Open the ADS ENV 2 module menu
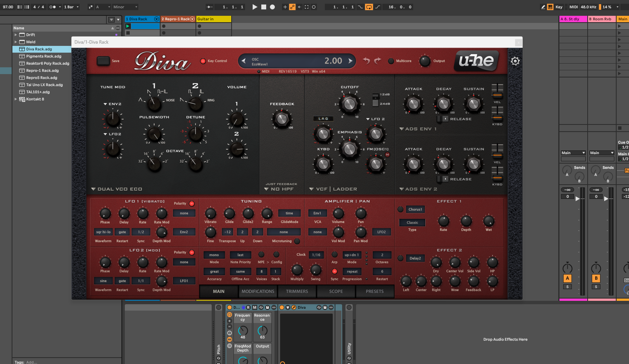Viewport: 629px width, 364px height. 418,189
